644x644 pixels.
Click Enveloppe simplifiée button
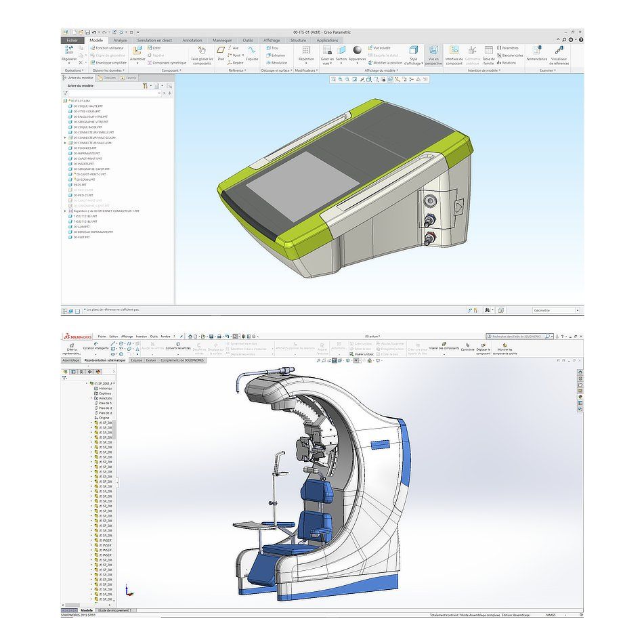click(108, 63)
